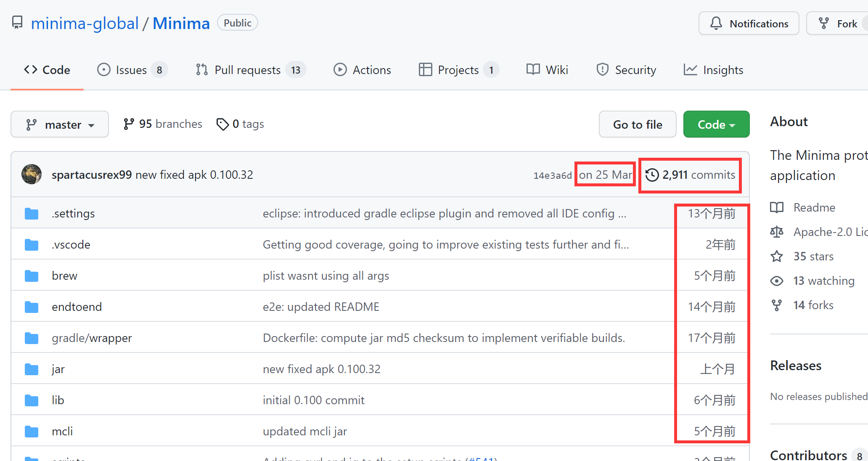Open the Pull requests tab
Screen dimensions: 868x461
247,69
